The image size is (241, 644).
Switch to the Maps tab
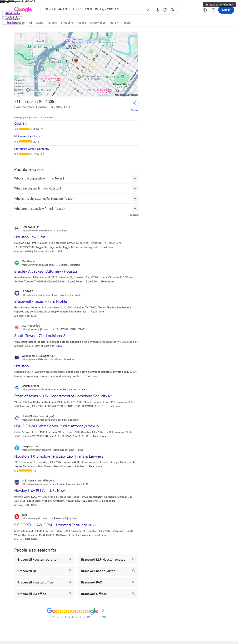[40, 23]
